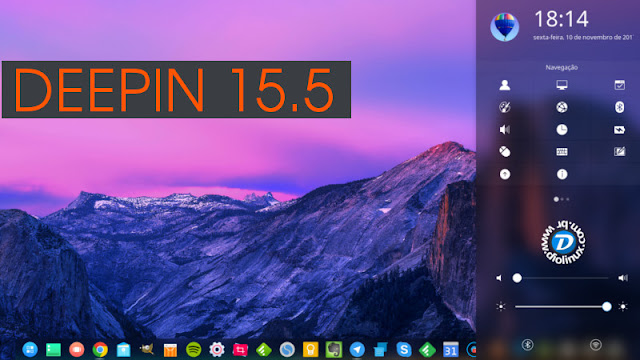The height and width of the screenshot is (360, 640).
Task: Launch Evernote elephant icon in the dock
Action: tap(334, 349)
